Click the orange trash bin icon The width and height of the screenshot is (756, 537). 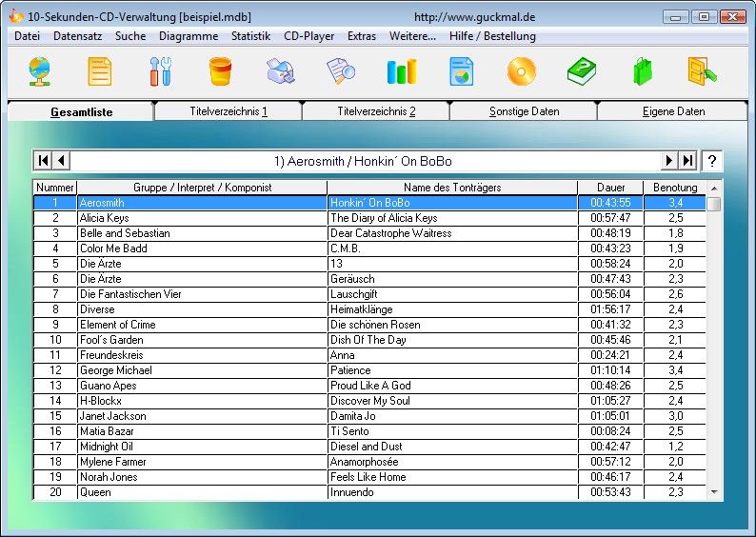coord(220,71)
